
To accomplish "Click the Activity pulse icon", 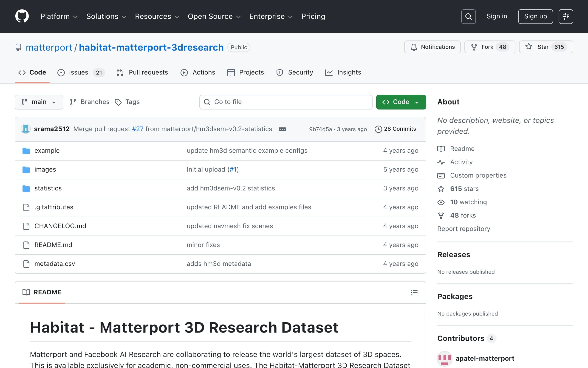I will pyautogui.click(x=441, y=162).
